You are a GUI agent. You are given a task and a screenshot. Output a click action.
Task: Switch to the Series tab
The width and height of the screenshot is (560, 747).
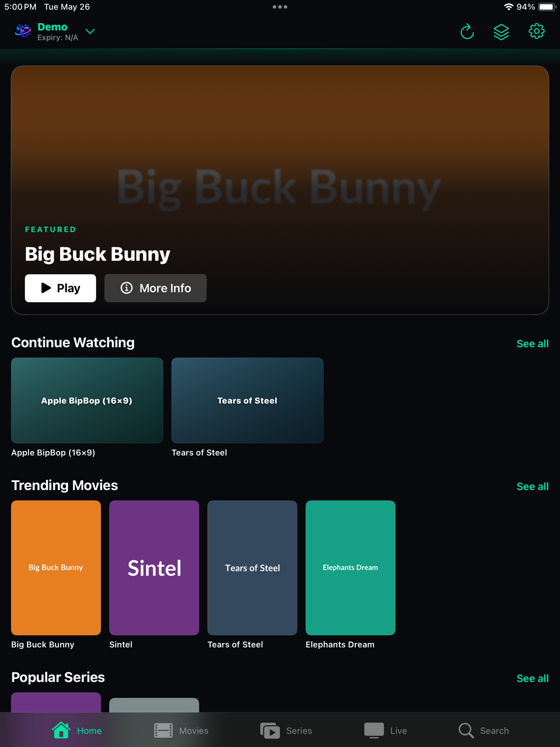(x=286, y=730)
